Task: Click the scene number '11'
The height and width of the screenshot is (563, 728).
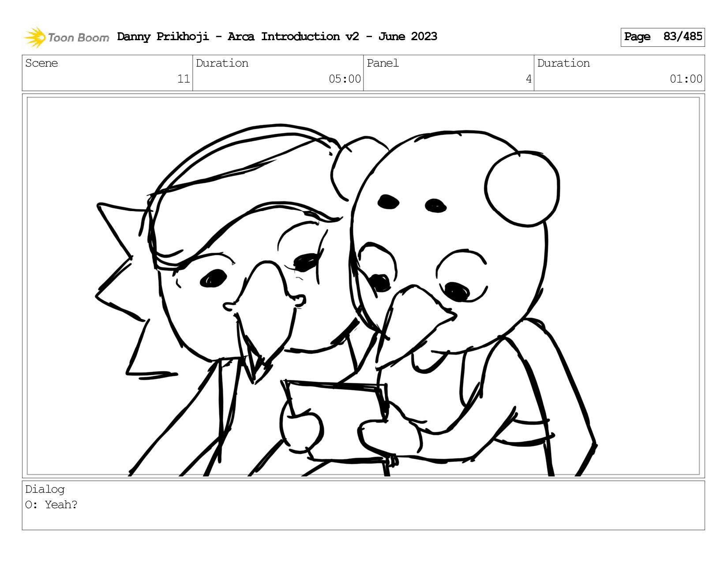Action: [x=184, y=79]
